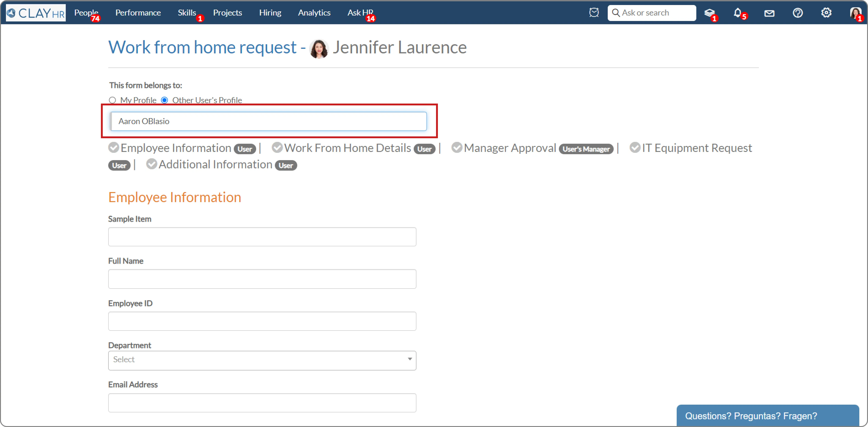Open the People menu
Viewport: 868px width, 427px height.
coord(86,13)
